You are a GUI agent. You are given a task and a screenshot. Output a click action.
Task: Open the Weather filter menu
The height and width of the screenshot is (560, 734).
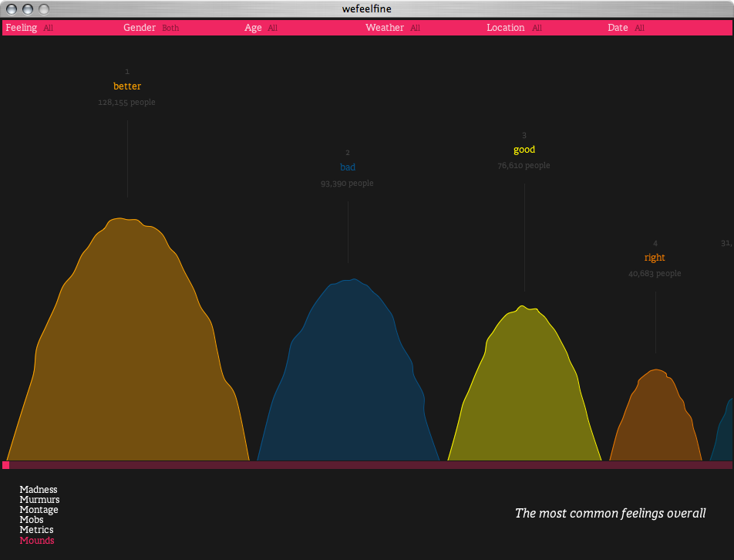click(x=385, y=28)
